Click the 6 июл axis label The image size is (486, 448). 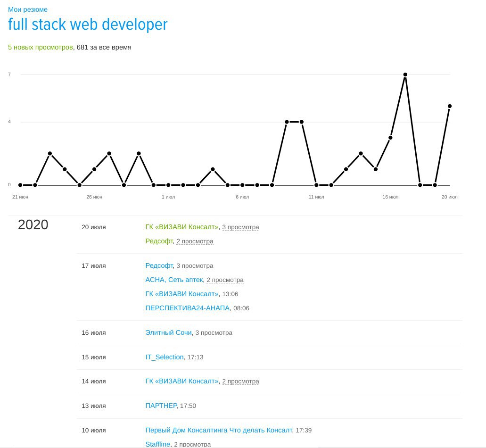coord(242,197)
